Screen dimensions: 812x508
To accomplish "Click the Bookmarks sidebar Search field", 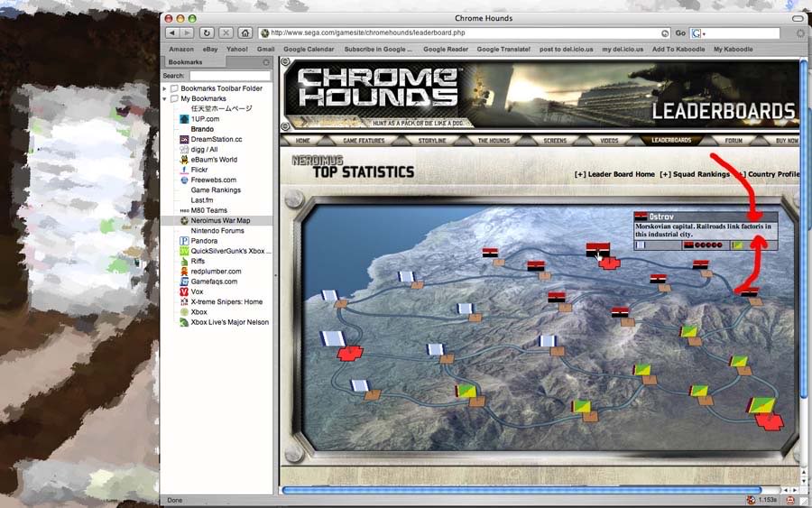I will (230, 76).
